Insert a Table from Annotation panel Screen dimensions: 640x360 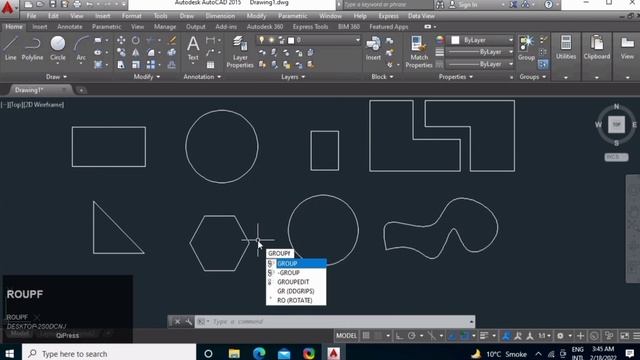click(210, 64)
